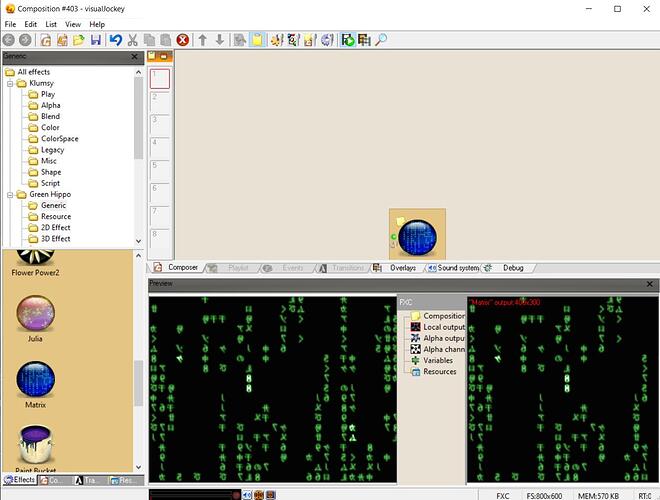Select the Script folder
The image size is (660, 500).
point(51,183)
